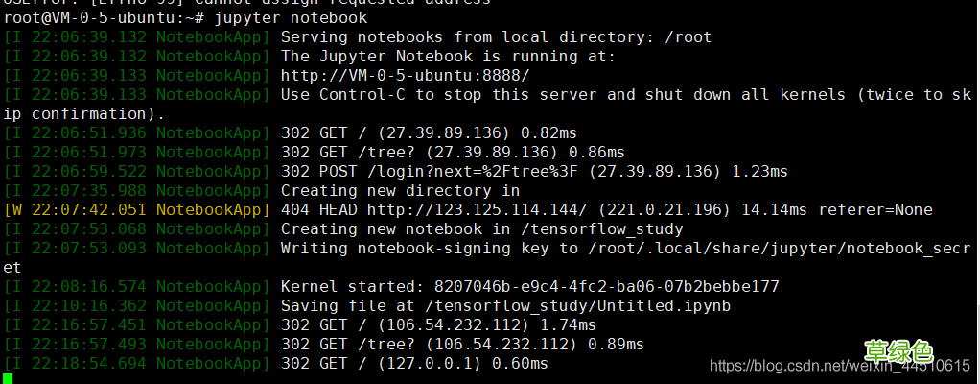Screen dimensions: 980x384
Task: Click the 'Creating new directory in' message
Action: pos(400,190)
